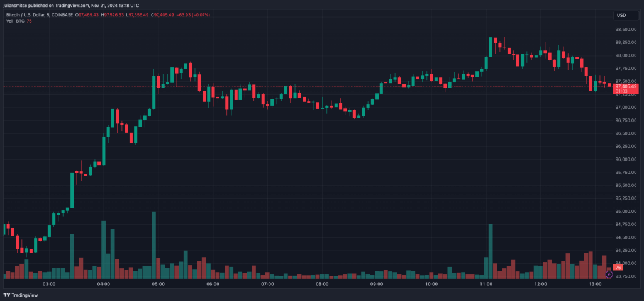644x301 pixels.
Task: Click the 94,750.00 price axis label
Action: pyautogui.click(x=626, y=225)
